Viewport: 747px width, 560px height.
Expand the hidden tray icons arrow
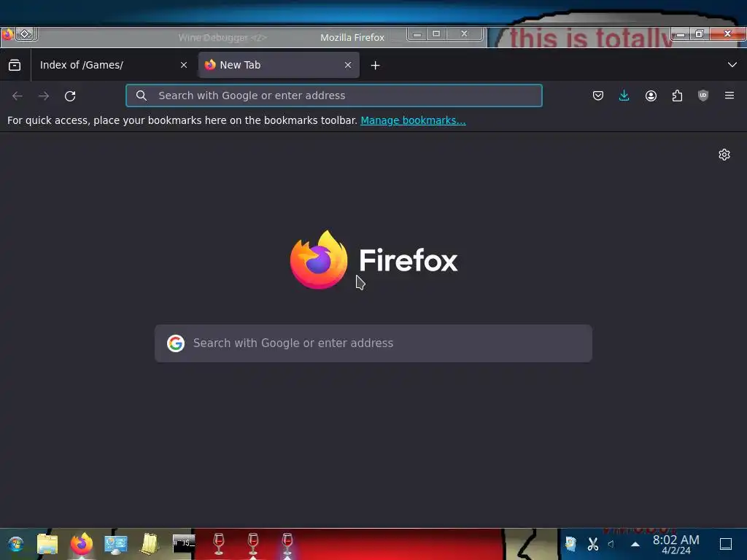[x=635, y=544]
